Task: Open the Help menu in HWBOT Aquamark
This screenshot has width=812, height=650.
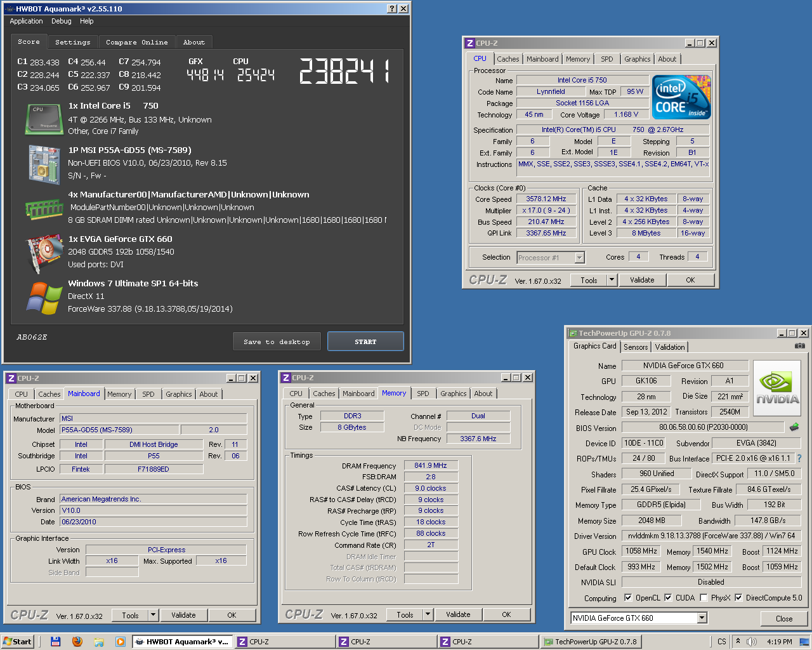Action: (87, 21)
